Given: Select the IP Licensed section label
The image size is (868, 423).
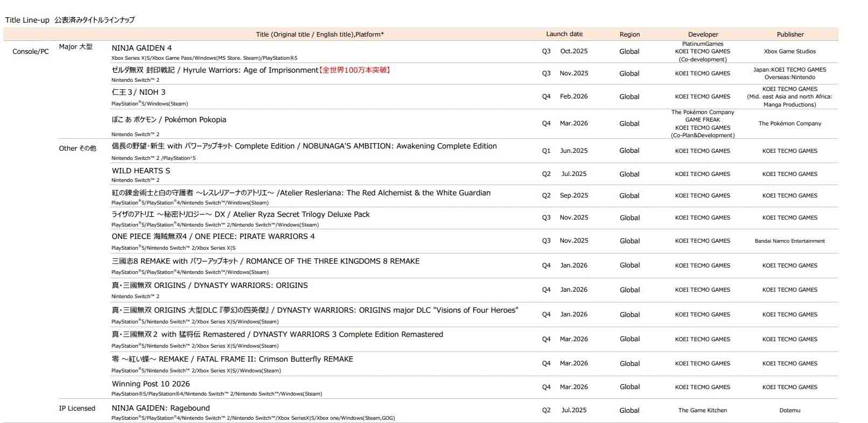Looking at the screenshot, I should click(x=77, y=408).
